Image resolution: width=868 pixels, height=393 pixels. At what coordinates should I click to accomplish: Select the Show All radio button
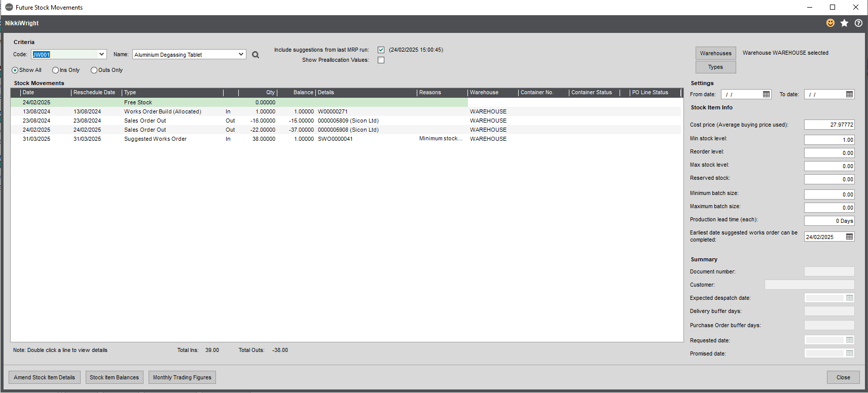coord(15,70)
